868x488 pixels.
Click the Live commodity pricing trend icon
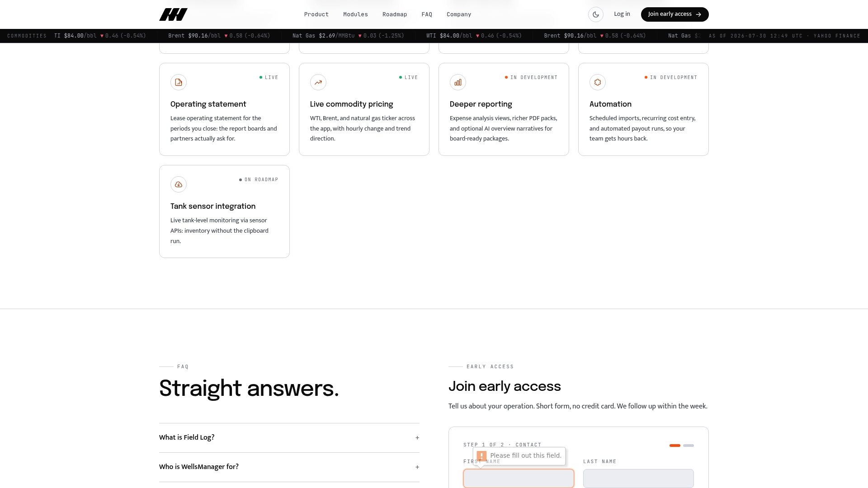click(x=318, y=82)
